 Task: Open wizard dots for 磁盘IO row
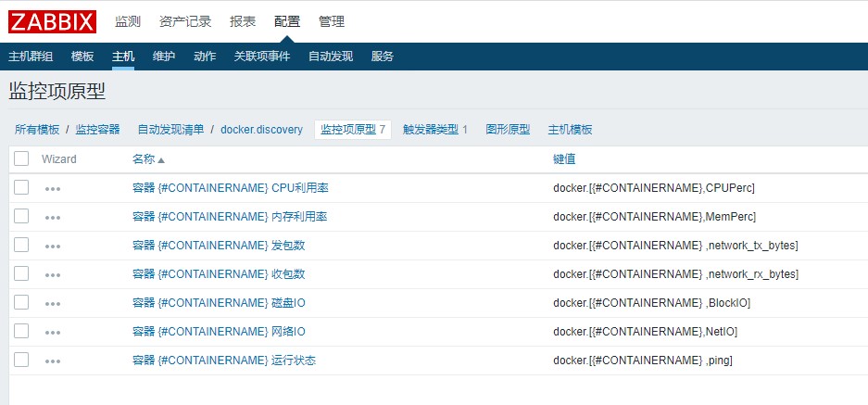pyautogui.click(x=53, y=304)
